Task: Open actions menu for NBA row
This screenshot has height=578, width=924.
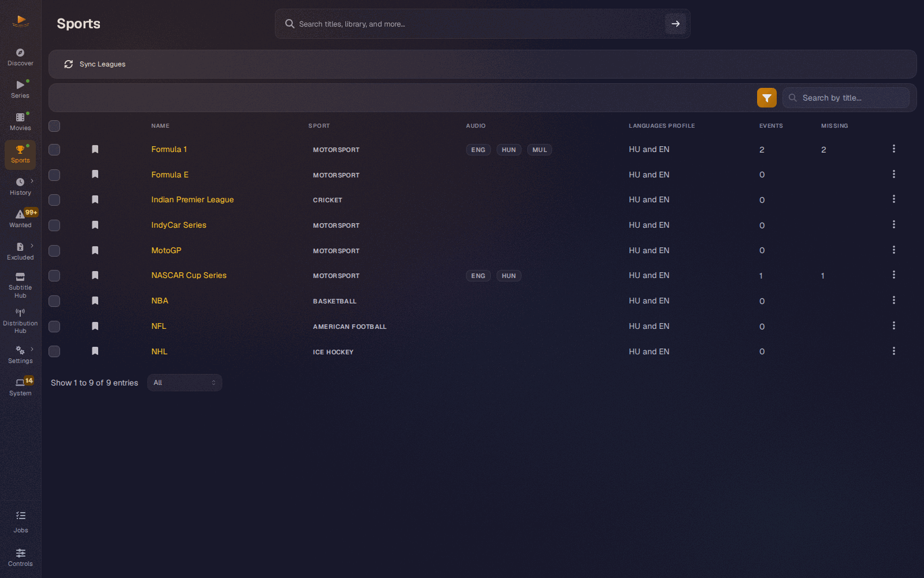Action: (894, 301)
